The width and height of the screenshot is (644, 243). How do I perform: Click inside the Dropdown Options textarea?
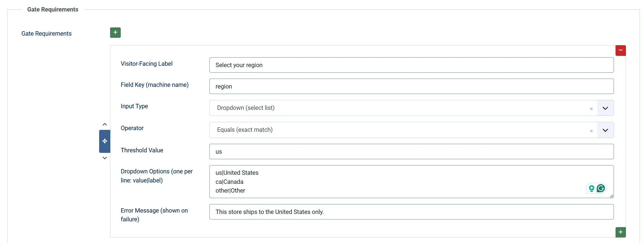pos(412,182)
